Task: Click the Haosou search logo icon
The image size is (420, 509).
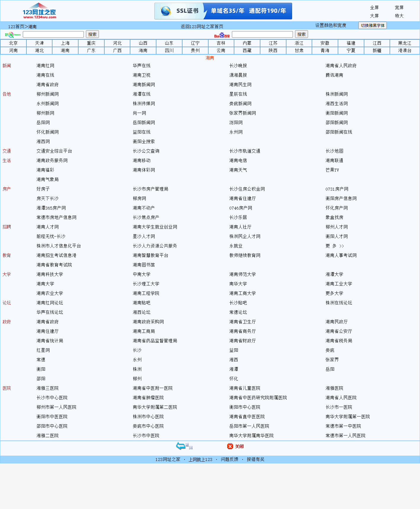Action: point(13,35)
